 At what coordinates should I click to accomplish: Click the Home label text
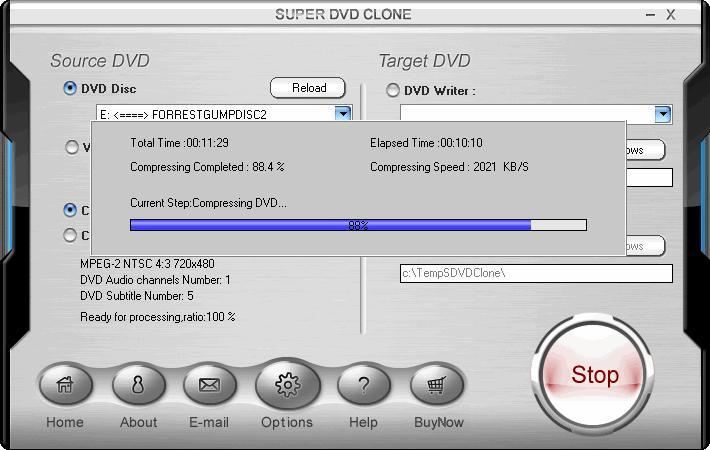pyautogui.click(x=65, y=422)
